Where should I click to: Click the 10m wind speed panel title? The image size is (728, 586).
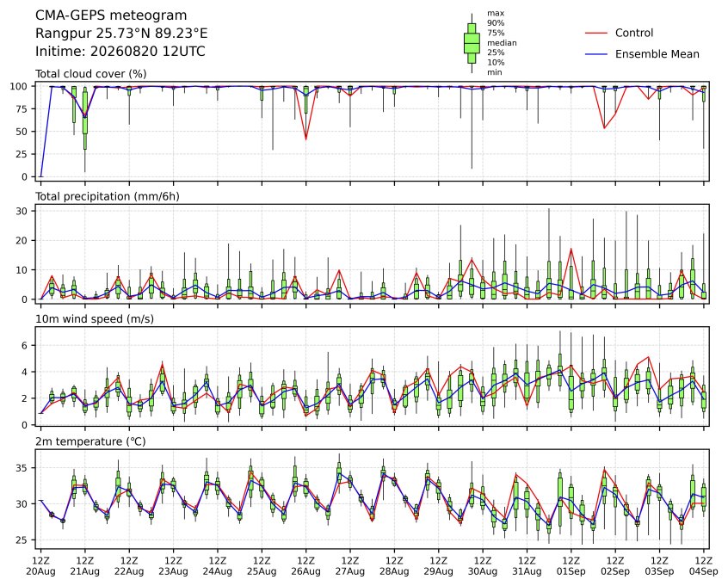[x=95, y=319]
